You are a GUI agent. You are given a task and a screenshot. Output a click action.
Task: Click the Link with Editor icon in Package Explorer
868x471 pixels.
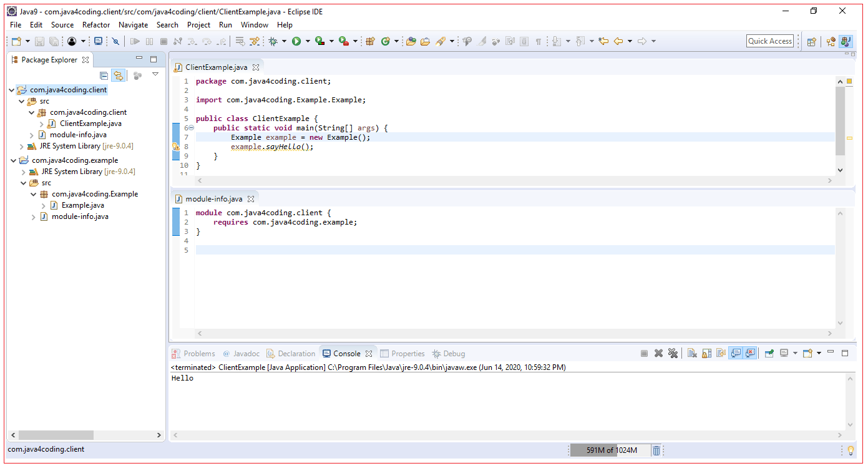point(119,75)
